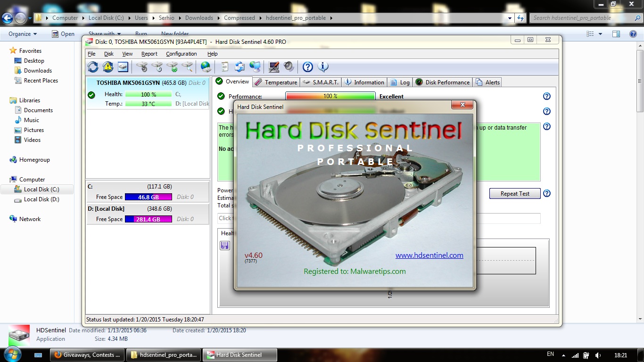Toggle Explorer's preview pane icon
644x362 pixels.
click(616, 34)
